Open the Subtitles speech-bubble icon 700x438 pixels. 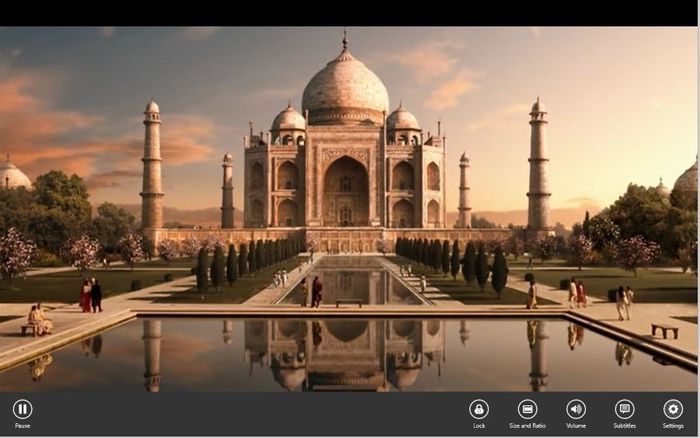(624, 408)
